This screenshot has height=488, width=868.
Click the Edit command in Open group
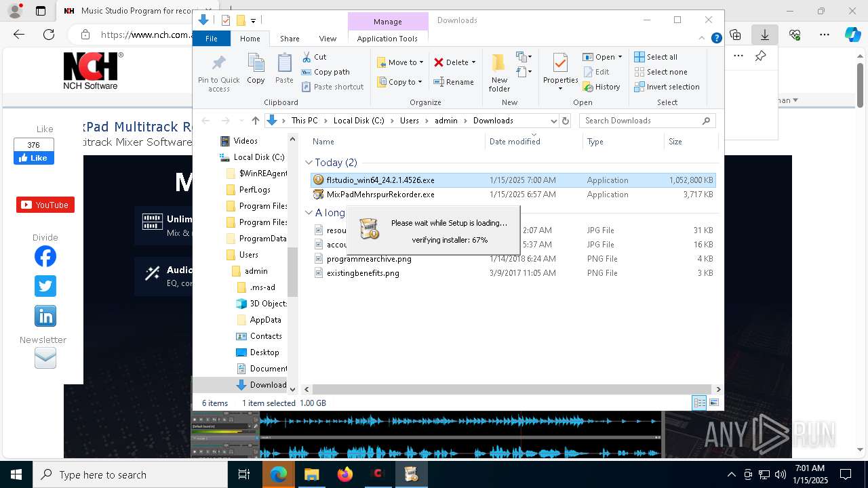595,72
